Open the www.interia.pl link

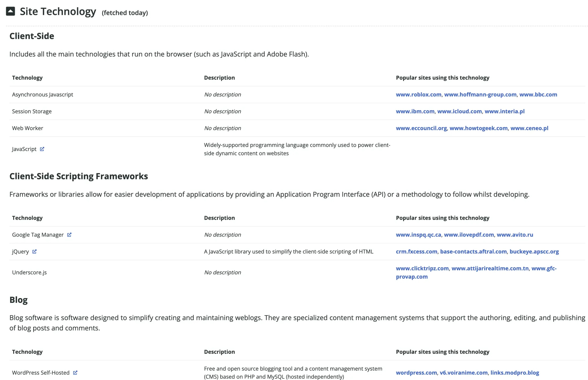point(505,111)
